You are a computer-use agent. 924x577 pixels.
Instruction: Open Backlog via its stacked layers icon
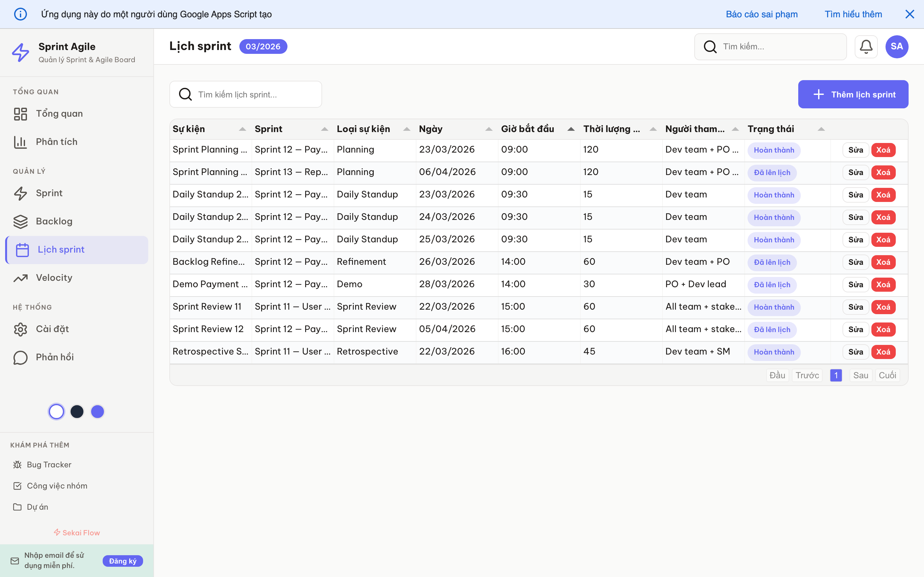pyautogui.click(x=20, y=221)
